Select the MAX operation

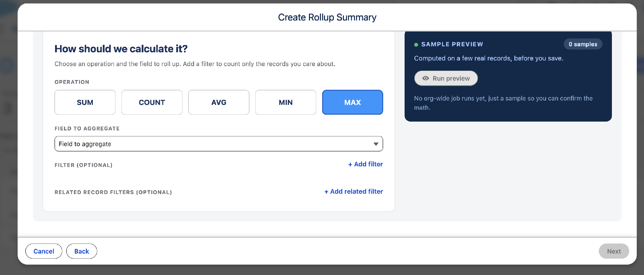pos(353,102)
